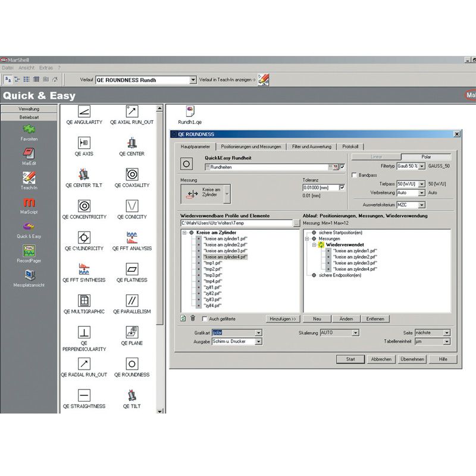Select the QE AXIS icon
The image size is (476, 476).
[x=84, y=143]
